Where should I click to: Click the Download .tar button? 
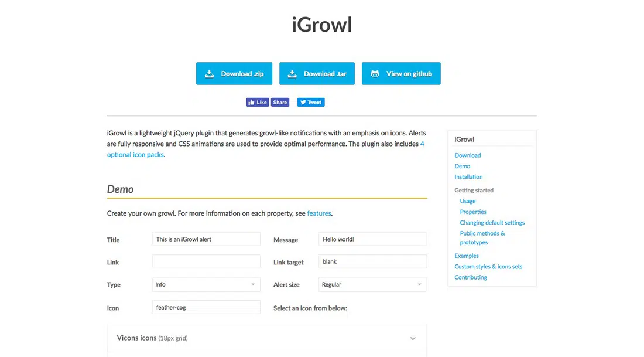(x=317, y=74)
